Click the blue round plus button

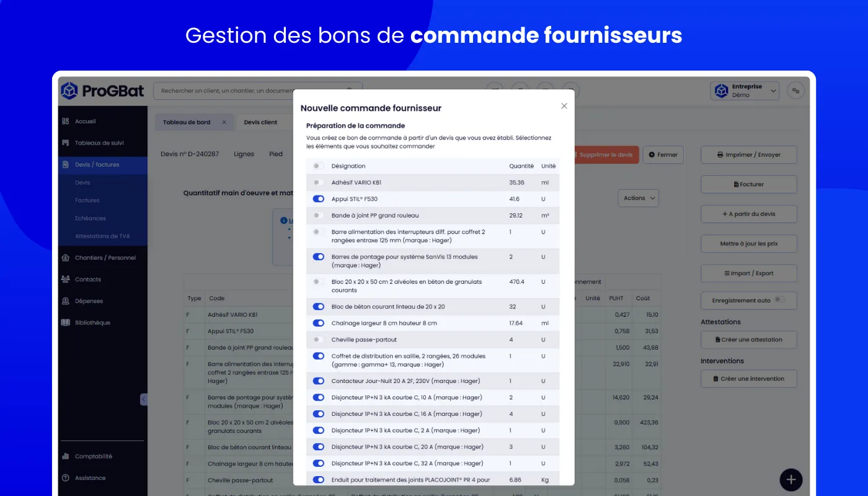click(x=791, y=479)
